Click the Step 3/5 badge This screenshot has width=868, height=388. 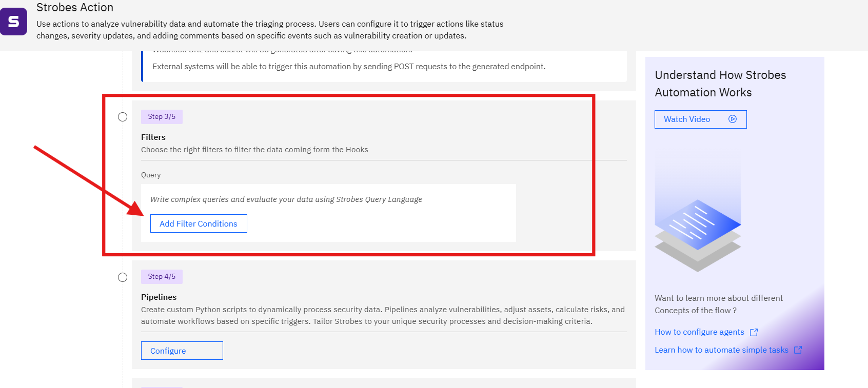click(162, 117)
